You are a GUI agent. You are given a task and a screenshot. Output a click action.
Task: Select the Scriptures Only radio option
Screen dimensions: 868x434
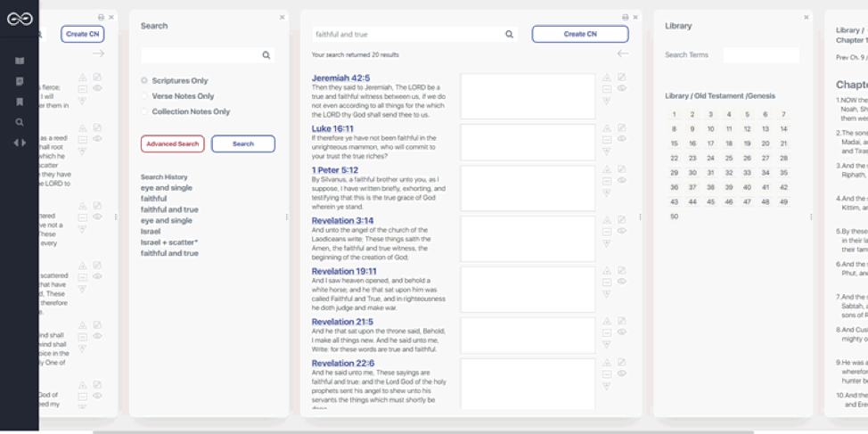144,81
